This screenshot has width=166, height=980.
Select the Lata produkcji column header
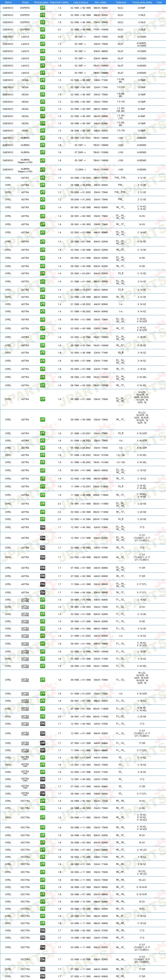pyautogui.click(x=80, y=2)
